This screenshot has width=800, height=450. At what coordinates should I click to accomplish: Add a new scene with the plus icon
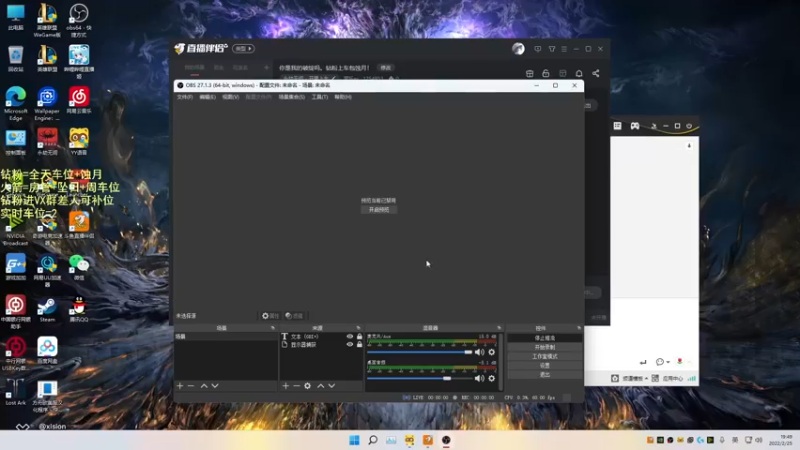[180, 386]
